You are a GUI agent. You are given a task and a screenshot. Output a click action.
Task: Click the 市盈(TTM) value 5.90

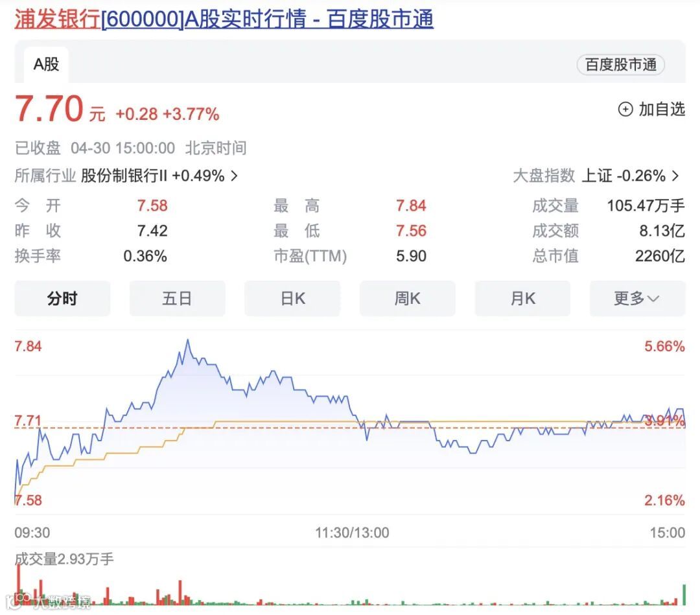point(411,256)
